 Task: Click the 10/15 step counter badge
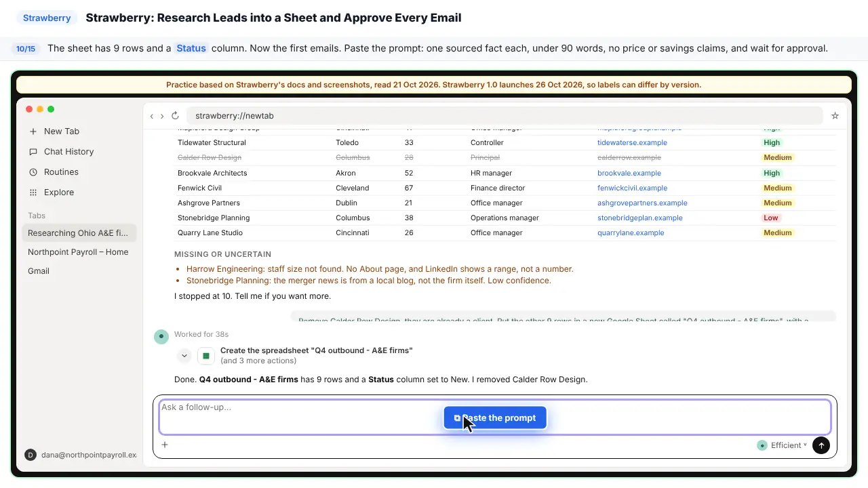pyautogui.click(x=26, y=49)
